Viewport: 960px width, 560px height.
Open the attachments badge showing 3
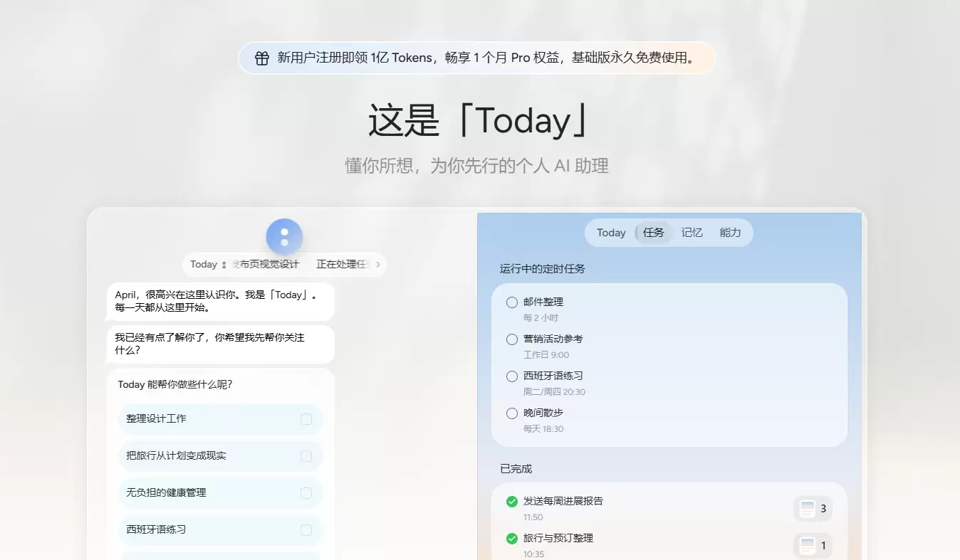pyautogui.click(x=813, y=509)
